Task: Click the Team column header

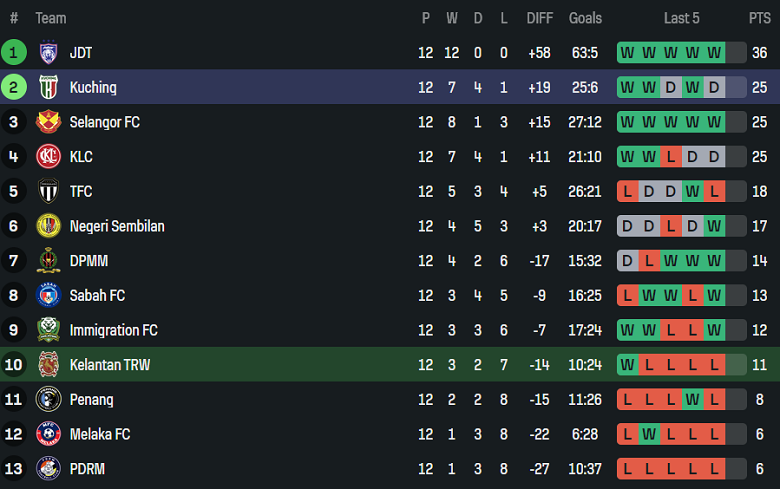Action: tap(51, 18)
